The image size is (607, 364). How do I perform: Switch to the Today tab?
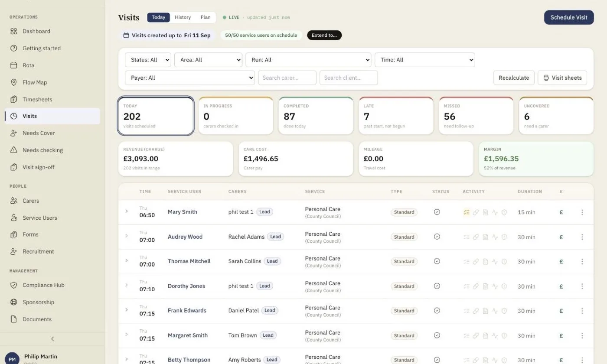click(158, 17)
